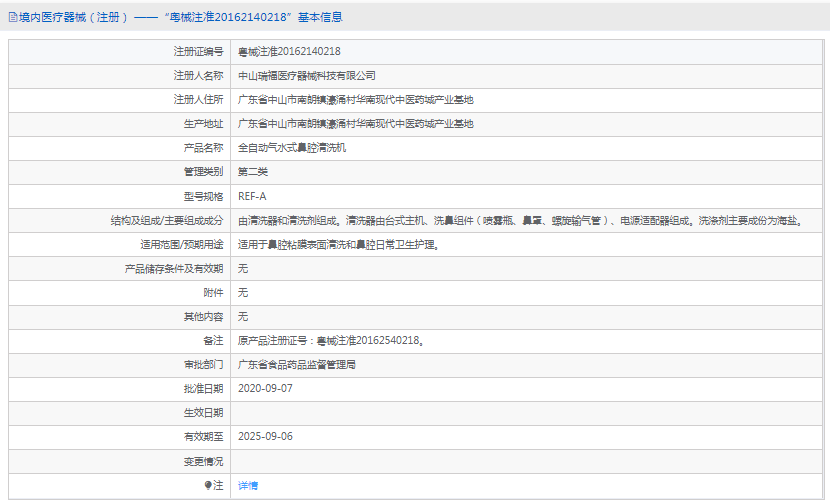The width and height of the screenshot is (830, 502).
Task: Click the 型号规格 row label
Action: 203,196
